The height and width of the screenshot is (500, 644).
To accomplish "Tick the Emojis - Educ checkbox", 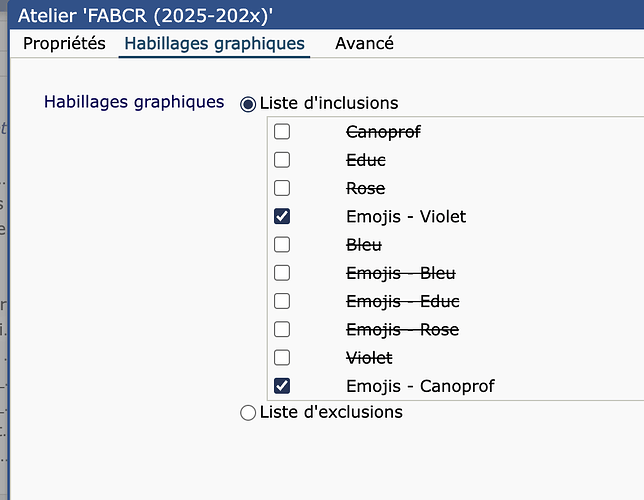I will click(x=282, y=301).
